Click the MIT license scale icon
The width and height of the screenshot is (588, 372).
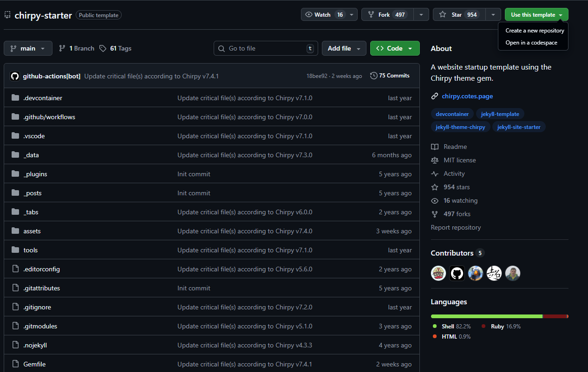pyautogui.click(x=435, y=160)
